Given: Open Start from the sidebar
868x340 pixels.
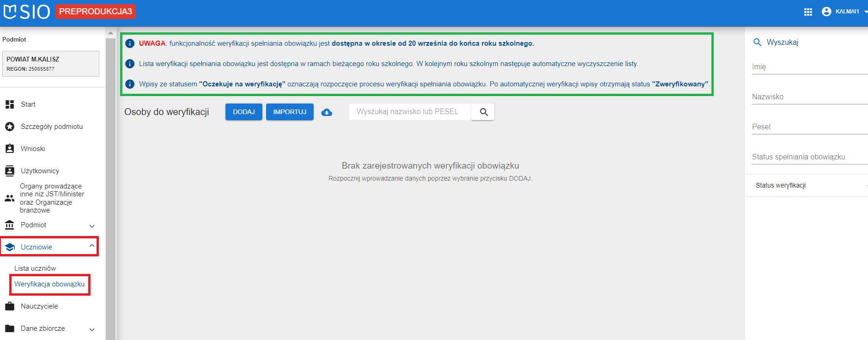Looking at the screenshot, I should click(28, 104).
